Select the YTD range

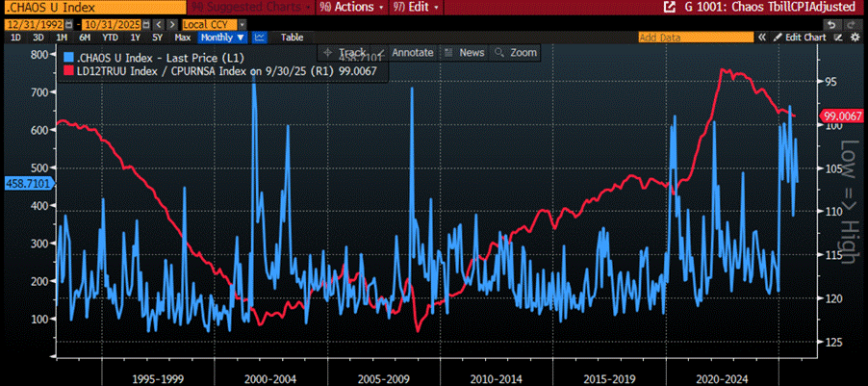click(110, 38)
